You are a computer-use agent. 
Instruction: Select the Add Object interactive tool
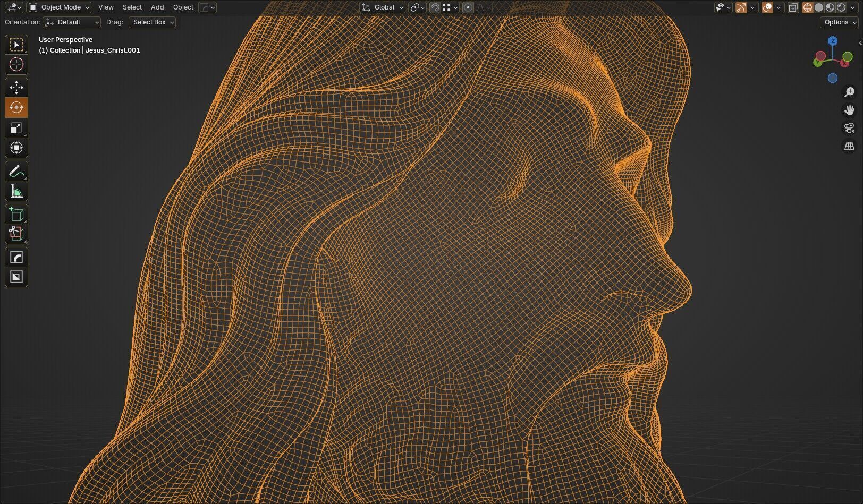[x=16, y=234]
